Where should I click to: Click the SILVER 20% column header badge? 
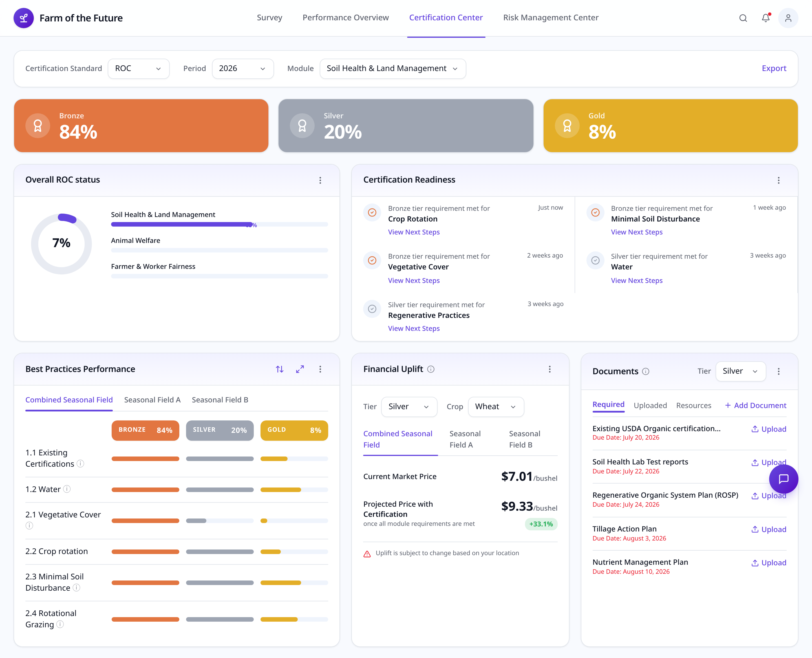coord(220,430)
